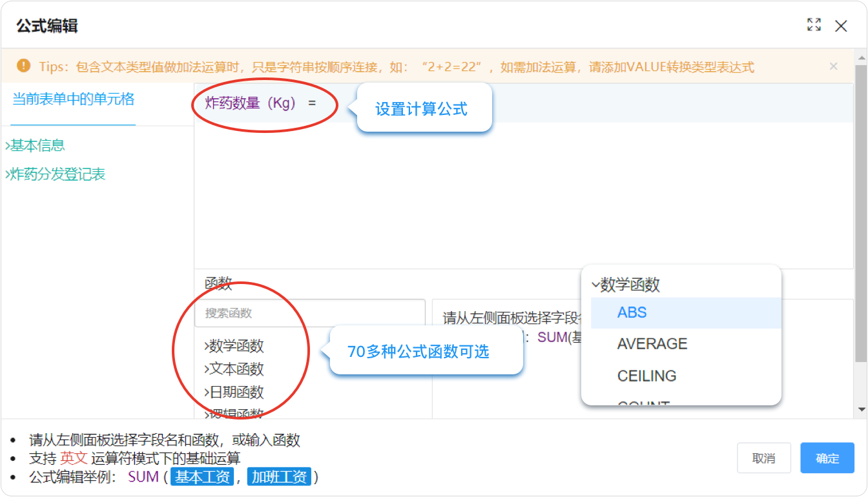
Task: Close the formula editor dialog
Action: point(841,26)
